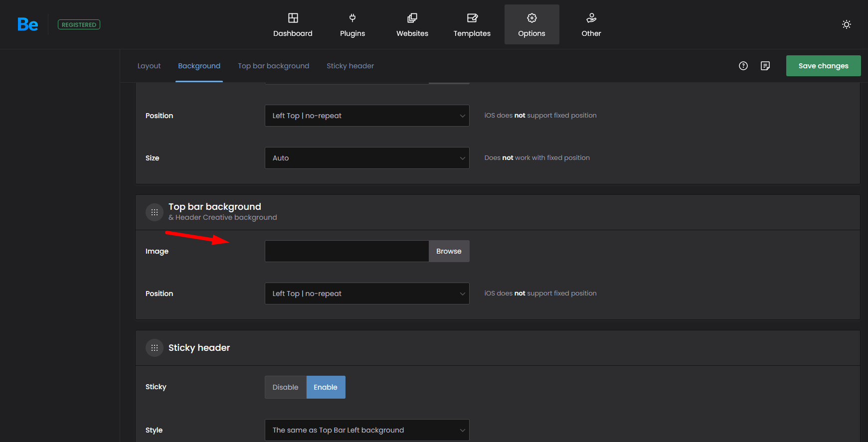Screen dimensions: 868x442
Task: Save changes with the green button
Action: click(823, 66)
